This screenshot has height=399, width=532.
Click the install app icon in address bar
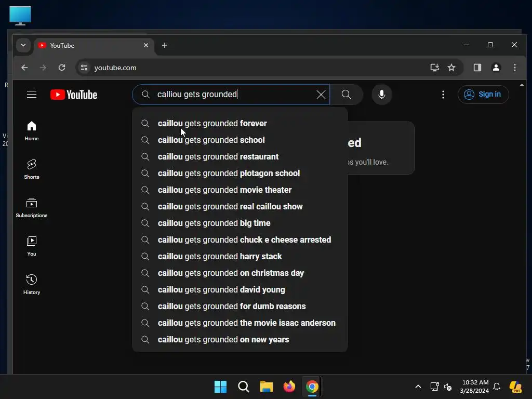coord(435,68)
